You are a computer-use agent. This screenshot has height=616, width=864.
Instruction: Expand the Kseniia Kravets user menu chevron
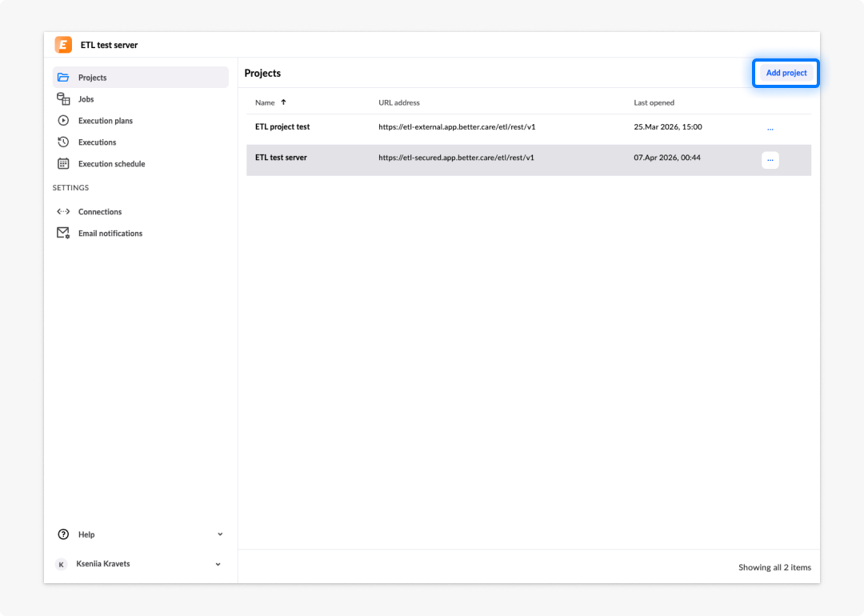(218, 564)
